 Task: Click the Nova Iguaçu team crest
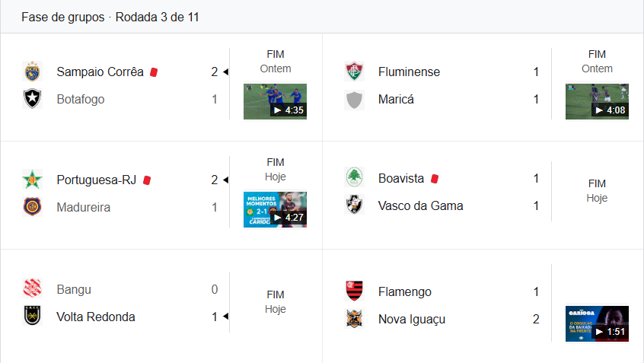354,319
